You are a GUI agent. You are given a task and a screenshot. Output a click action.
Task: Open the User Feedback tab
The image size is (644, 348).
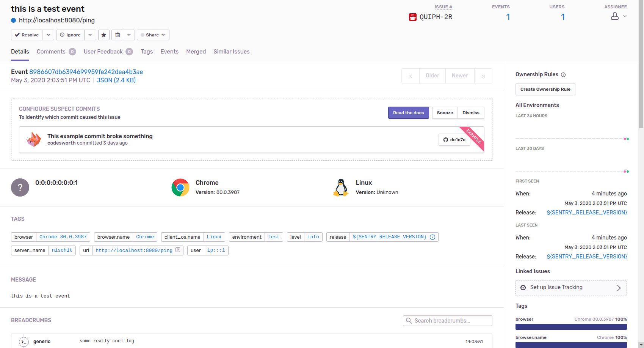click(108, 52)
